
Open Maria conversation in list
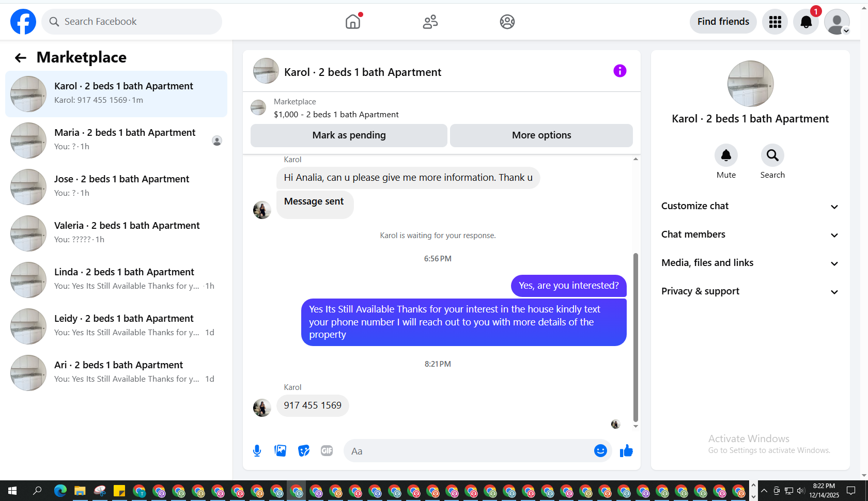116,140
